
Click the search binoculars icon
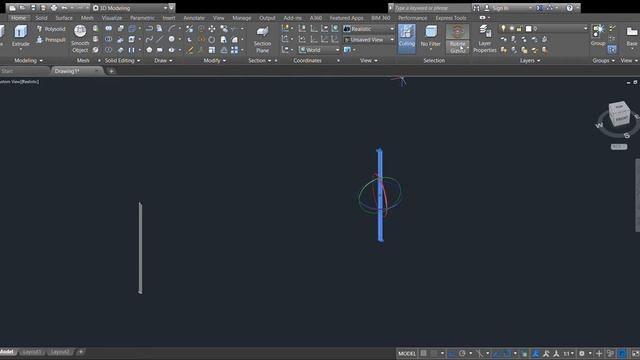476,8
